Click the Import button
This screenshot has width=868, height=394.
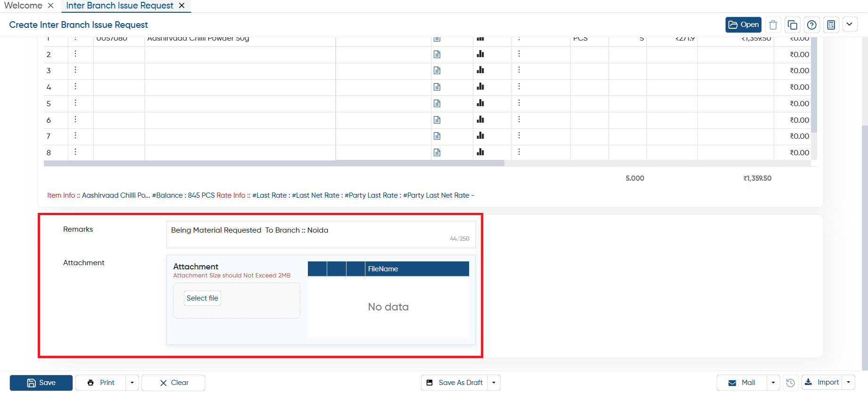tap(822, 383)
